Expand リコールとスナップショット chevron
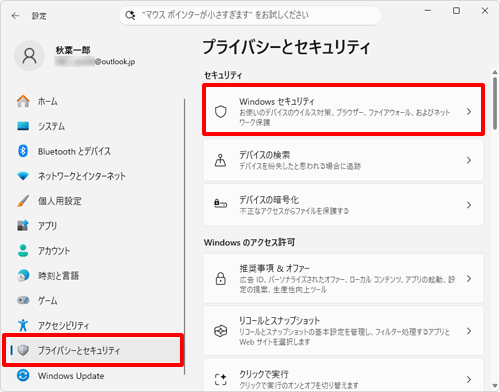Viewport: 500px width, 392px height. pyautogui.click(x=469, y=331)
